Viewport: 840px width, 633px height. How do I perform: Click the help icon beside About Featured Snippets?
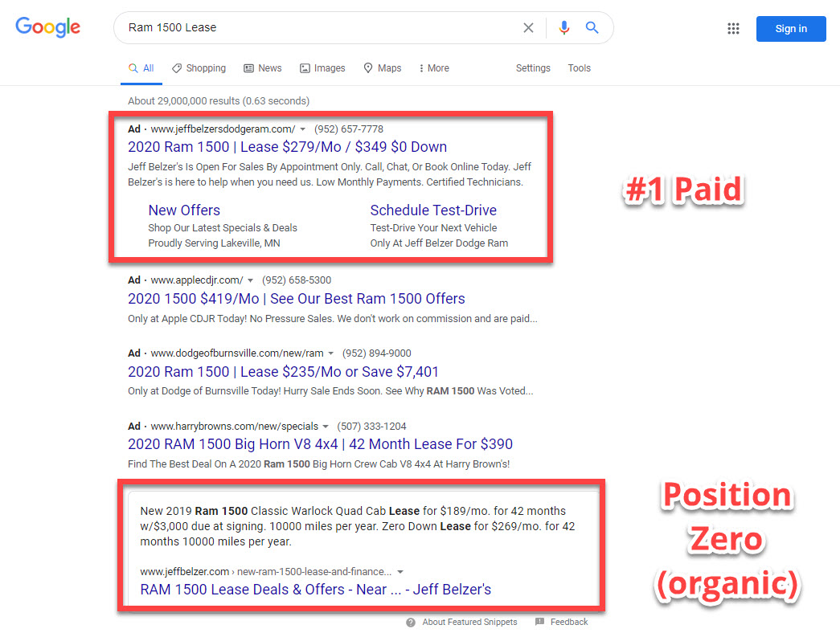tap(410, 622)
